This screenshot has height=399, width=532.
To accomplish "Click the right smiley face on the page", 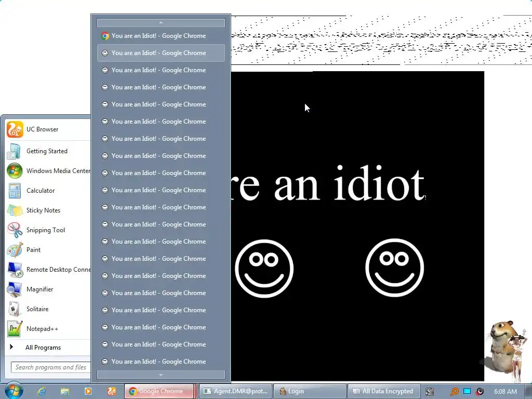I will (x=395, y=268).
